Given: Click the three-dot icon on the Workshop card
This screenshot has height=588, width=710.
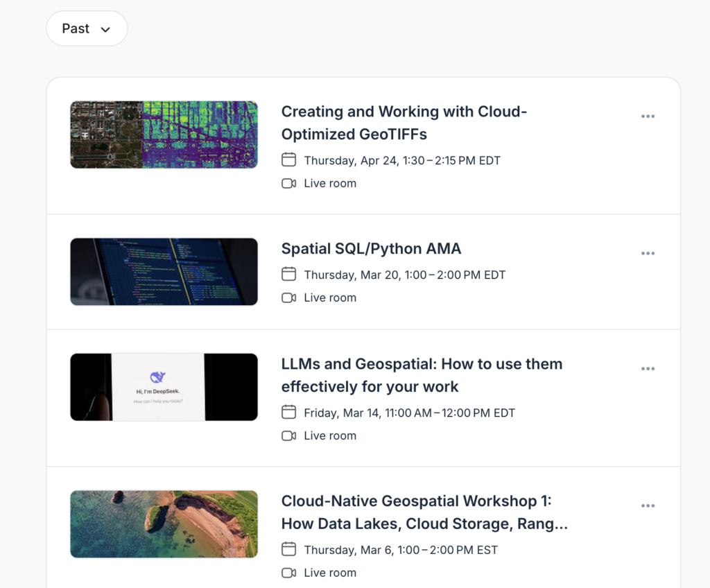Looking at the screenshot, I should (648, 505).
